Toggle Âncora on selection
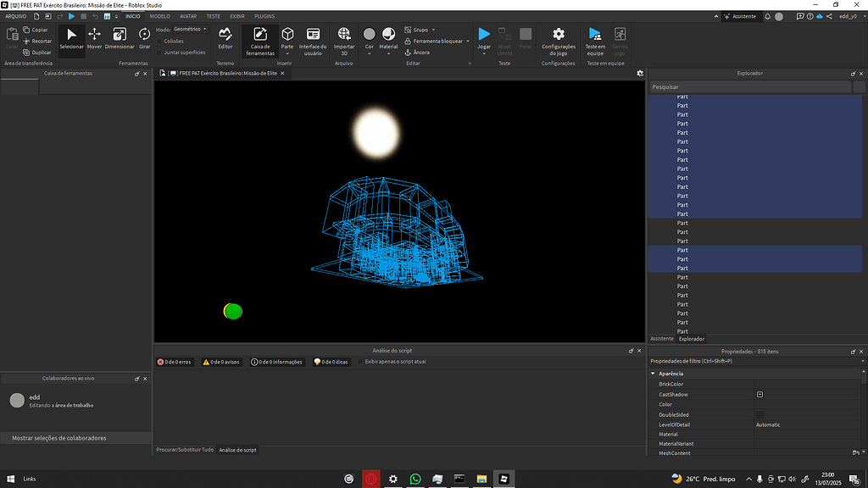Screen dimensions: 868x488 [x=420, y=53]
